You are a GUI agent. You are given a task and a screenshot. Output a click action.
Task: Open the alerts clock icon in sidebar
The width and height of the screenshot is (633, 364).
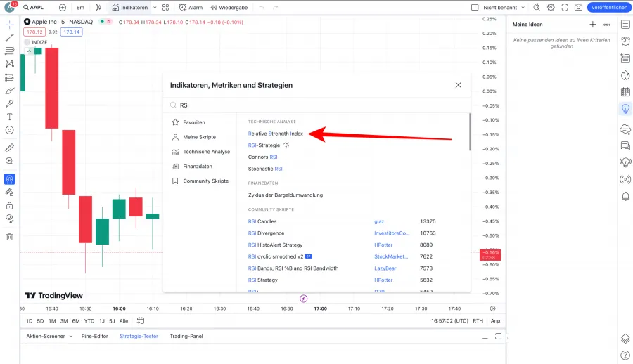625,41
